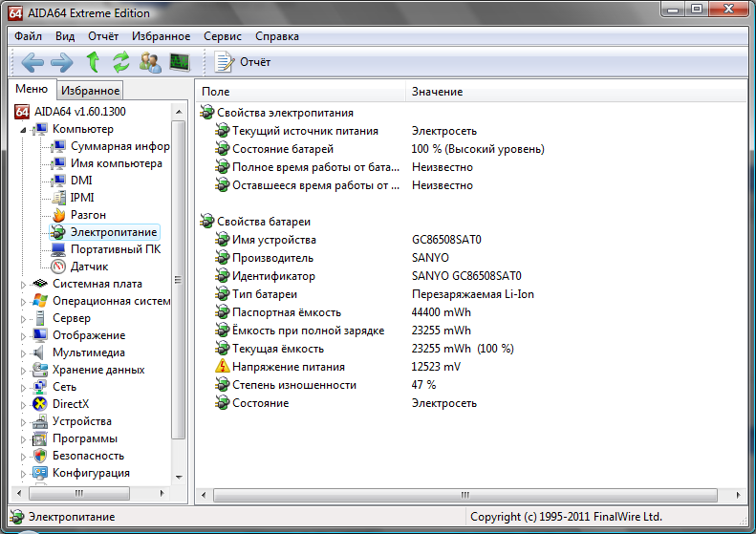The image size is (756, 534).
Task: Open the Отчёт menu in the menu bar
Action: tap(103, 36)
